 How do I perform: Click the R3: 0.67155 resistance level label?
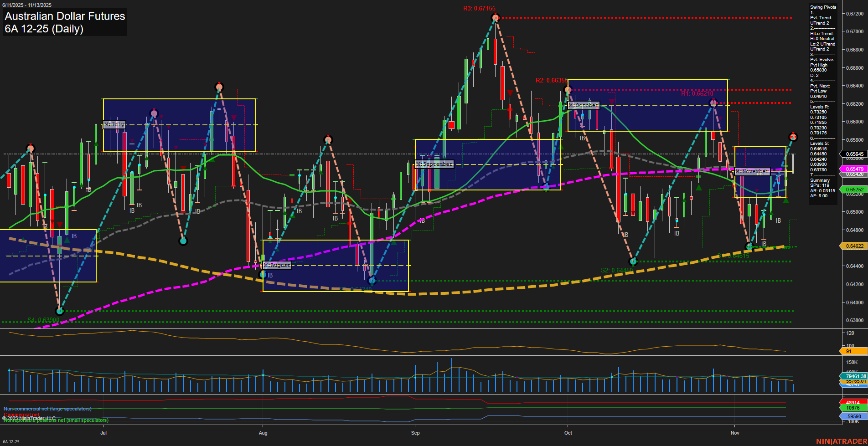pos(479,8)
